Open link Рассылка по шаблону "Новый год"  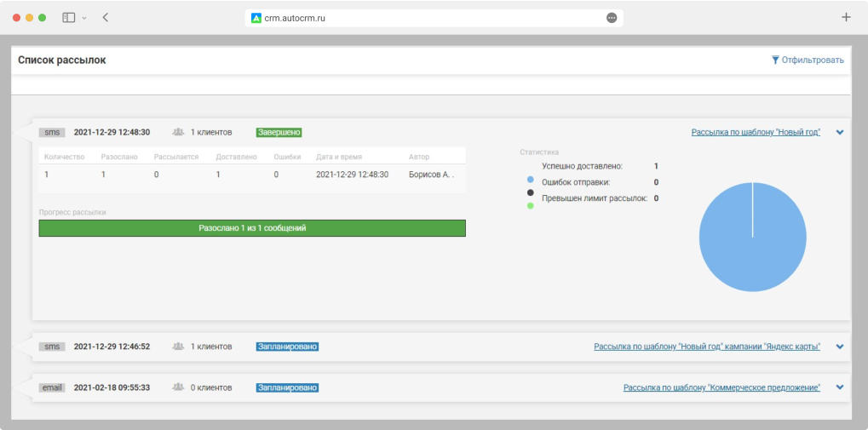click(756, 133)
